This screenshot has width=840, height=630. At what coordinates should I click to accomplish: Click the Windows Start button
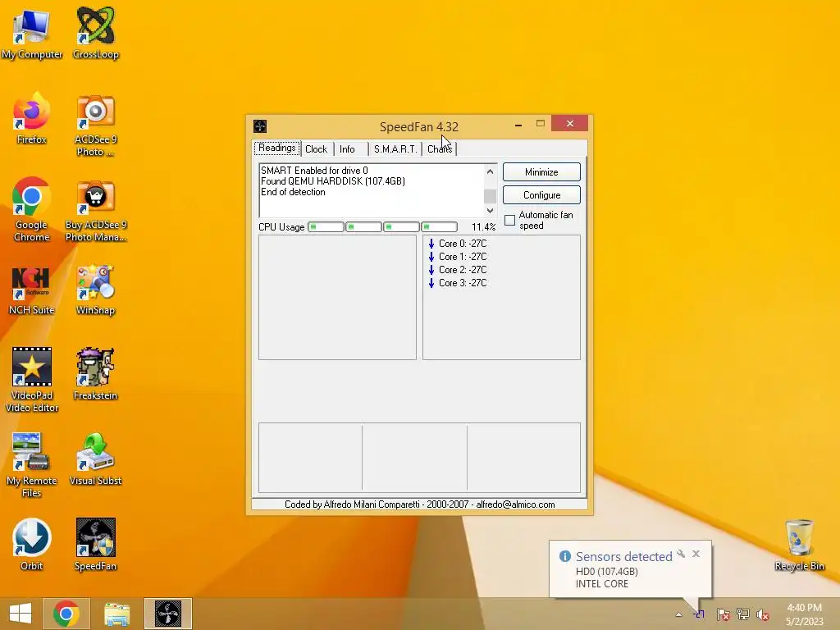pyautogui.click(x=21, y=614)
